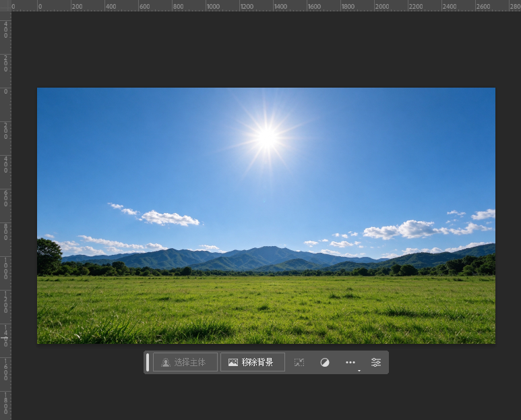This screenshot has width=521, height=420.
Task: Click the ruler origin box at the rulers' corner
Action: click(x=5, y=5)
